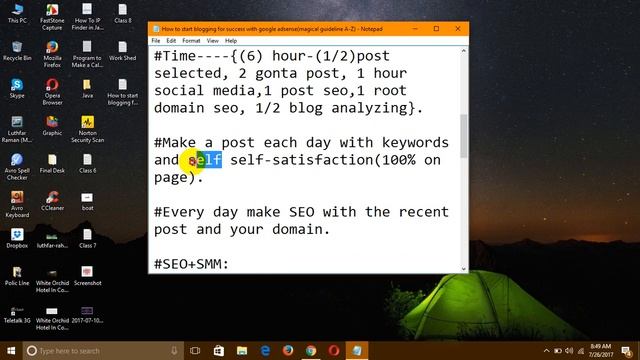Viewport: 640px width, 360px height.
Task: Launch Microsoft Edge from the taskbar
Action: click(265, 351)
